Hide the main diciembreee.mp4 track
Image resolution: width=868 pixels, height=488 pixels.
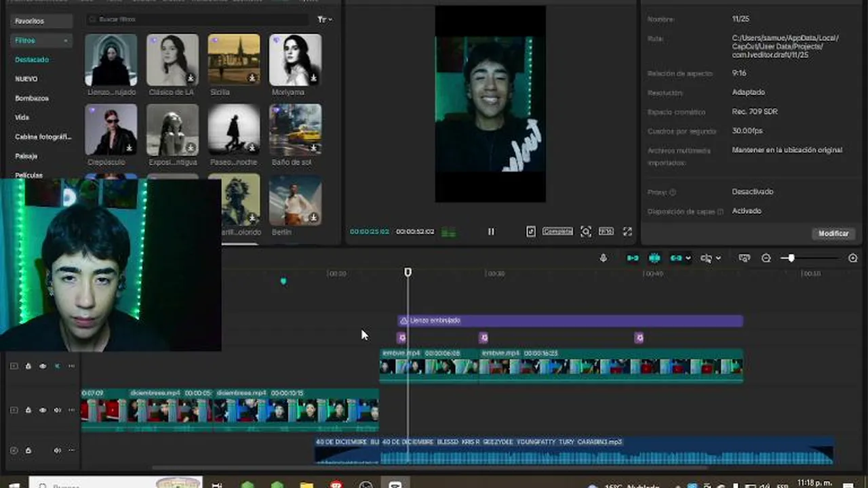coord(43,411)
